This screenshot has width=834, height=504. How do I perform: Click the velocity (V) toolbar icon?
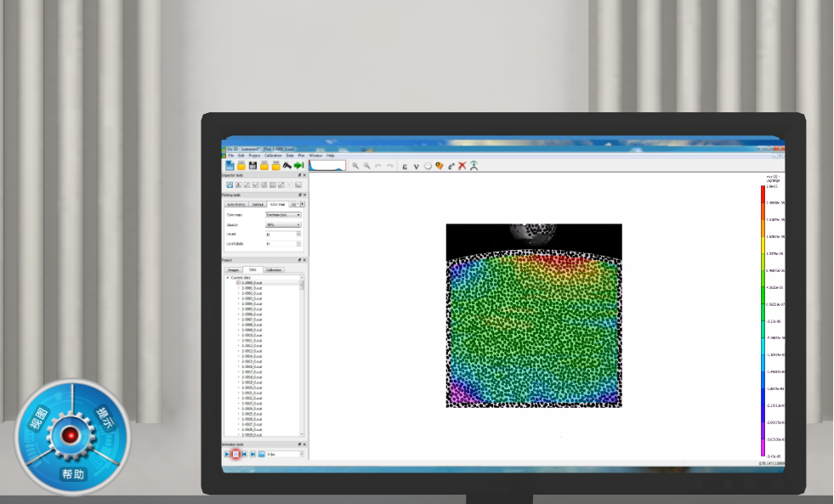click(x=416, y=166)
